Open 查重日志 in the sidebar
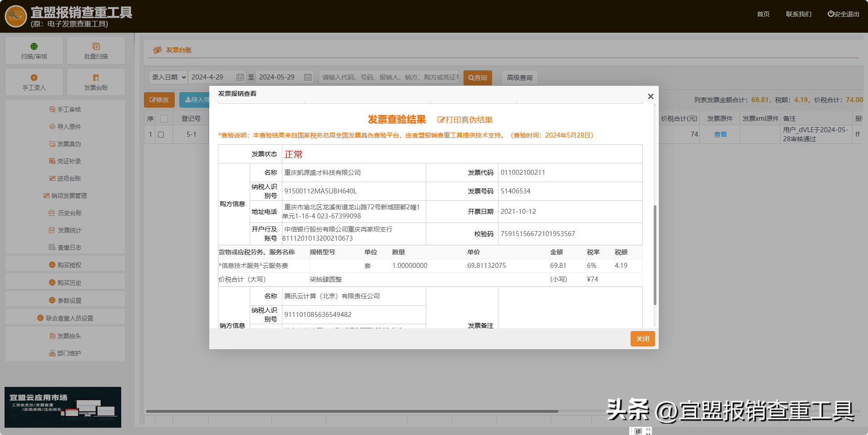The height and width of the screenshot is (435, 868). tap(65, 247)
